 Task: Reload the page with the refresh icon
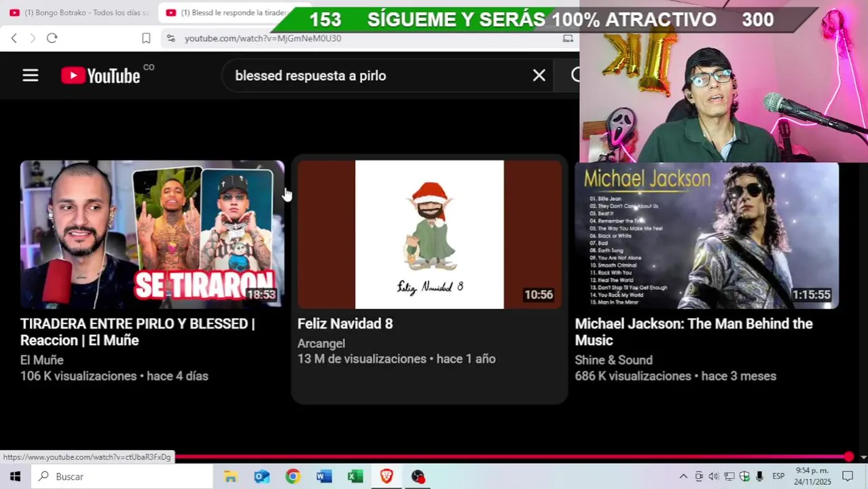[x=52, y=38]
